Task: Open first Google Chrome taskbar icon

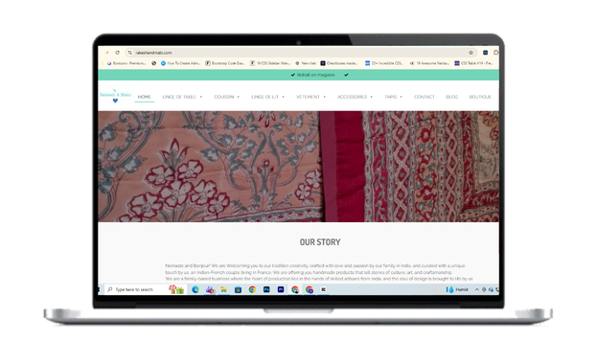Action: pyautogui.click(x=252, y=289)
